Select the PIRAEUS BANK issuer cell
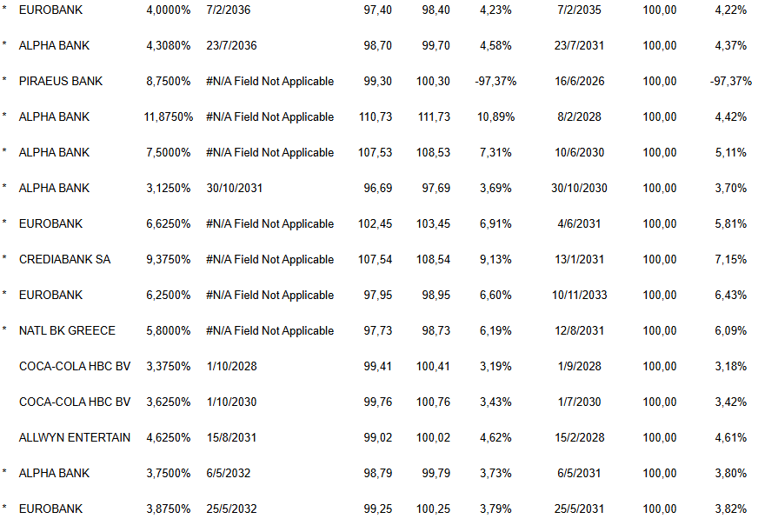 (x=61, y=81)
